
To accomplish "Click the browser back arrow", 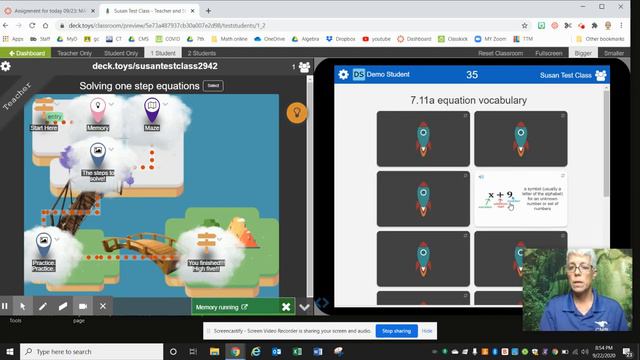I will click(x=5, y=25).
